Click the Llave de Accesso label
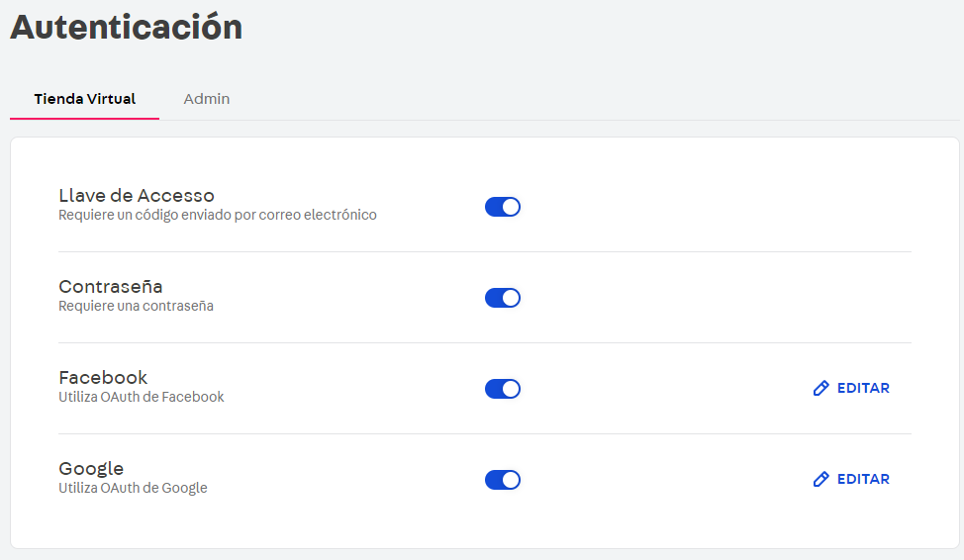This screenshot has width=964, height=560. click(x=137, y=195)
